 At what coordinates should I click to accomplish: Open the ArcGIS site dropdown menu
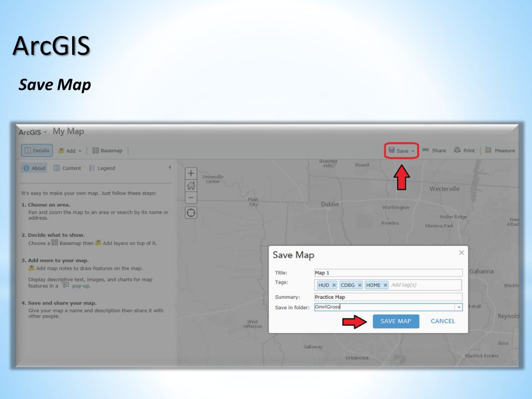point(33,132)
